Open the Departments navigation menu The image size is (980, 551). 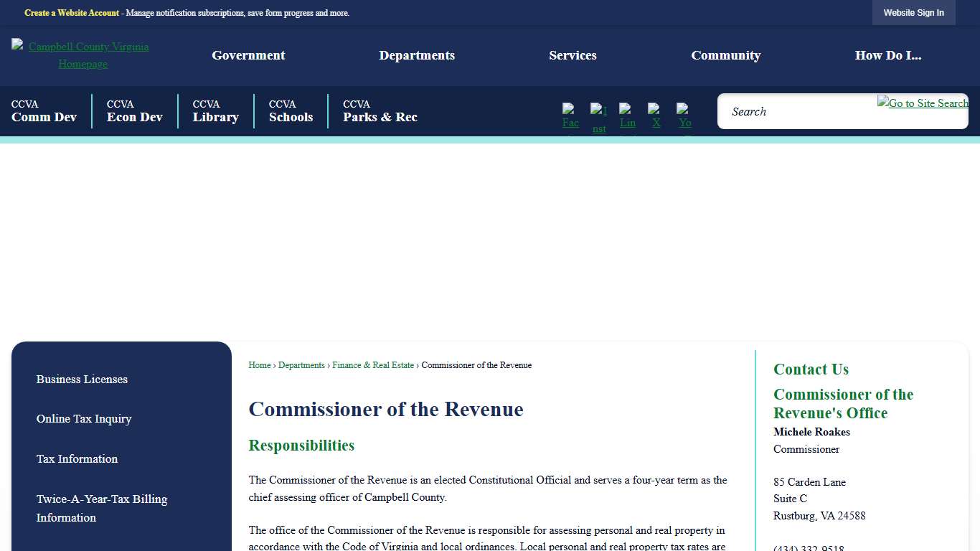(x=417, y=55)
